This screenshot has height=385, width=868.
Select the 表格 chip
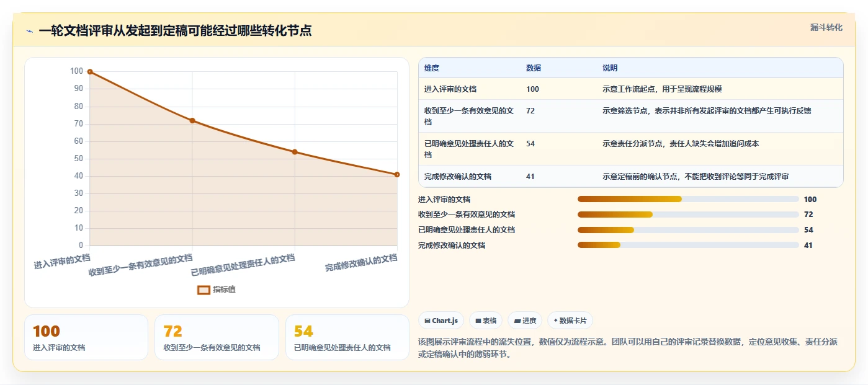pos(486,321)
